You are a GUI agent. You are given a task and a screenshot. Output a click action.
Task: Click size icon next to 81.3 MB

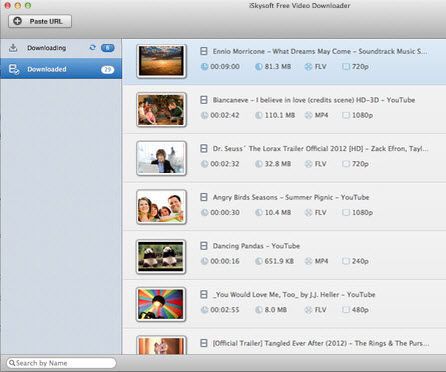click(259, 67)
